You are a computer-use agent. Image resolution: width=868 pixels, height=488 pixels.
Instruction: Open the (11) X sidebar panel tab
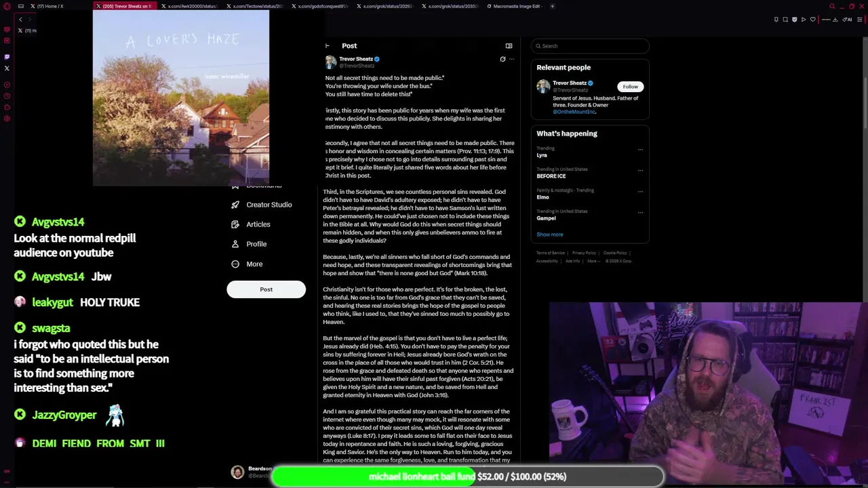(27, 30)
